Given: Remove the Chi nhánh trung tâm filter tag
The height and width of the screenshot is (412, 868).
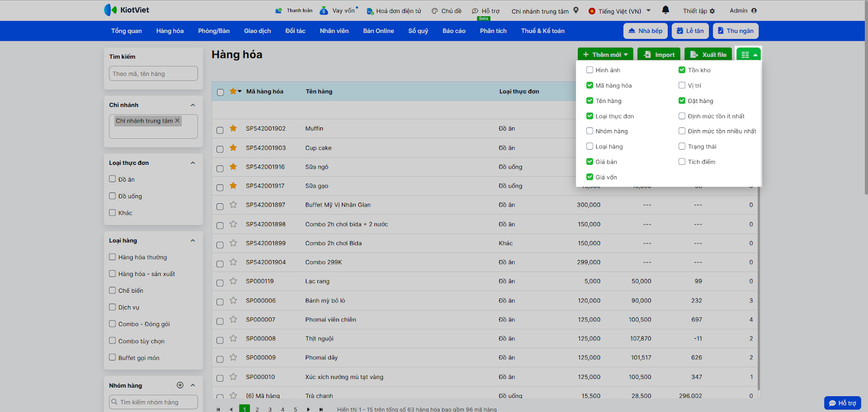Looking at the screenshot, I should click(x=177, y=121).
